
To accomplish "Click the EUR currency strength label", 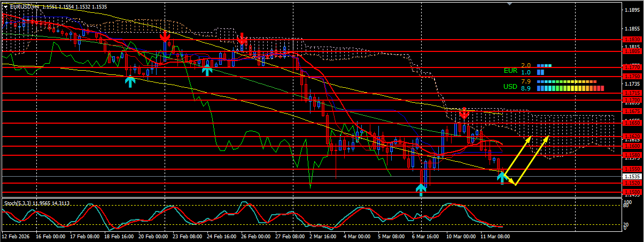I will [x=510, y=70].
